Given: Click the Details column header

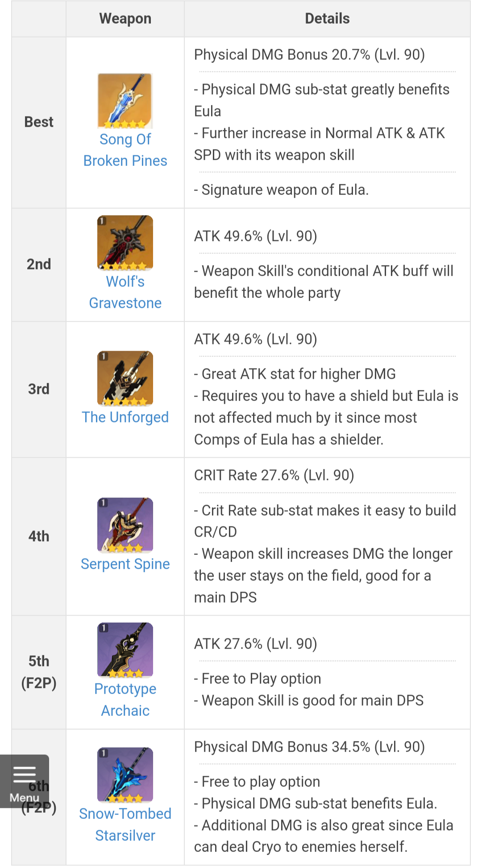Looking at the screenshot, I should 327,19.
